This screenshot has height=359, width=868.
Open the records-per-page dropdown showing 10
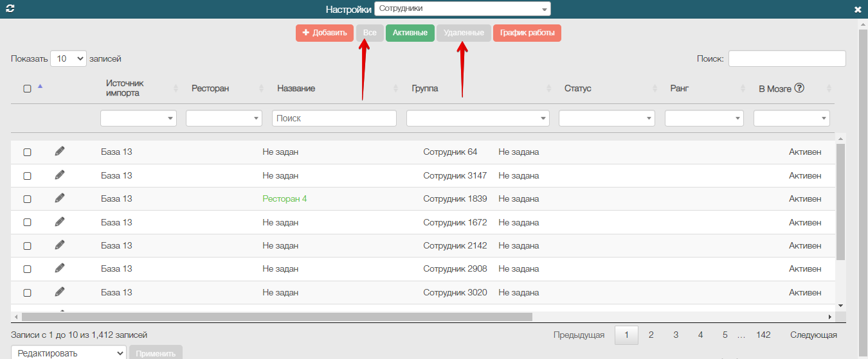[68, 58]
